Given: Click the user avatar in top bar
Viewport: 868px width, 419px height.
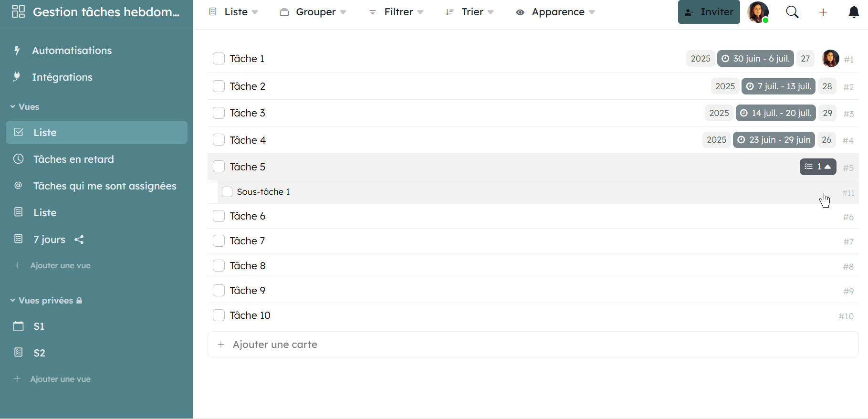Looking at the screenshot, I should [x=758, y=12].
